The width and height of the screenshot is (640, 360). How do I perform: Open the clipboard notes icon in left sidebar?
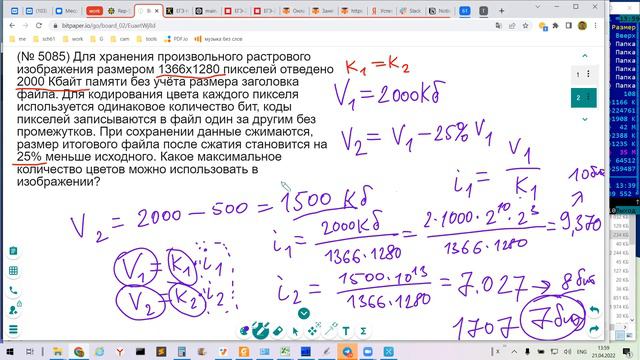click(x=13, y=251)
